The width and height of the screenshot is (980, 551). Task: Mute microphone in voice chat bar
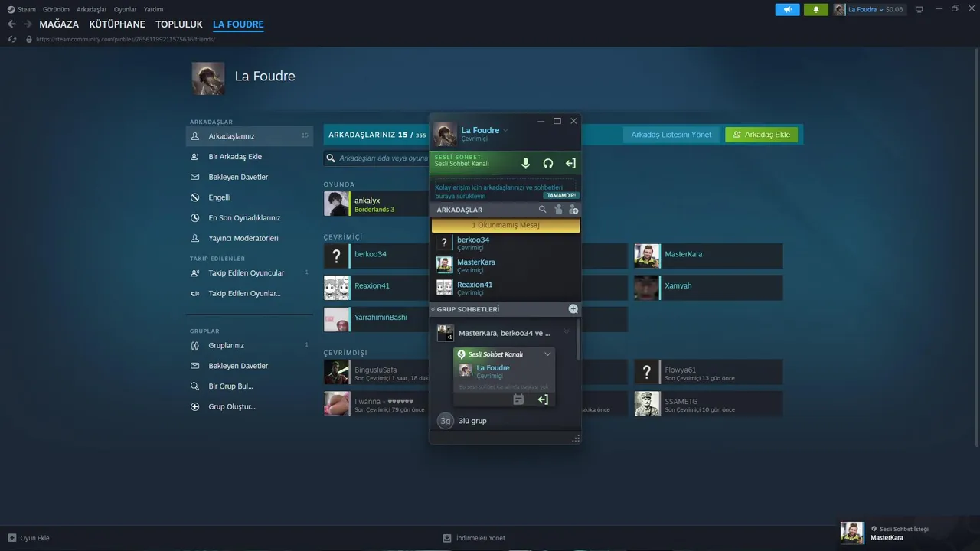click(x=525, y=163)
